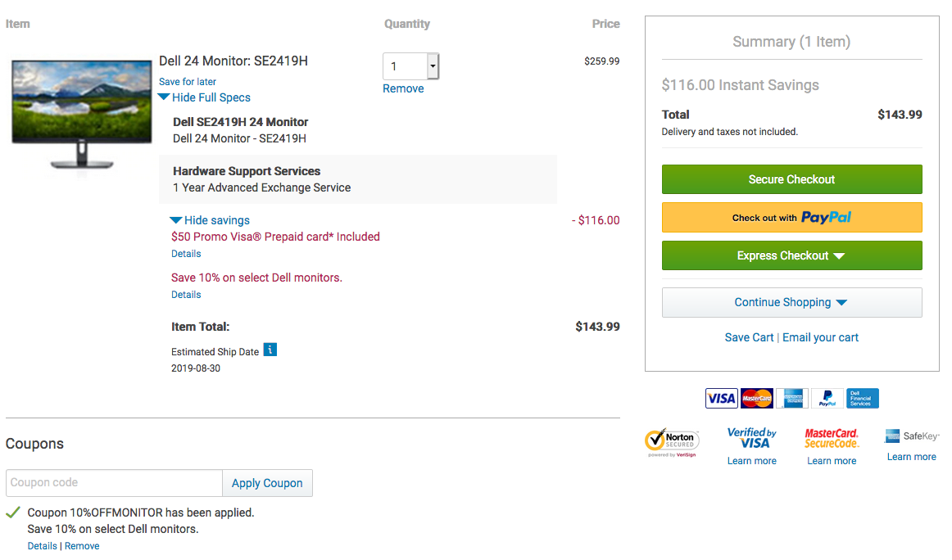
Task: Remove the Dell 24 Monitor item
Action: click(x=403, y=88)
